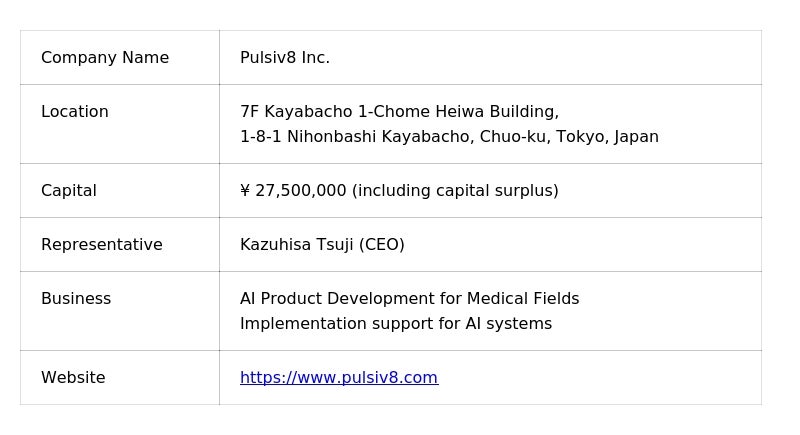The image size is (800, 435).
Task: Click "Implementation support for AI systems" line
Action: coord(396,324)
